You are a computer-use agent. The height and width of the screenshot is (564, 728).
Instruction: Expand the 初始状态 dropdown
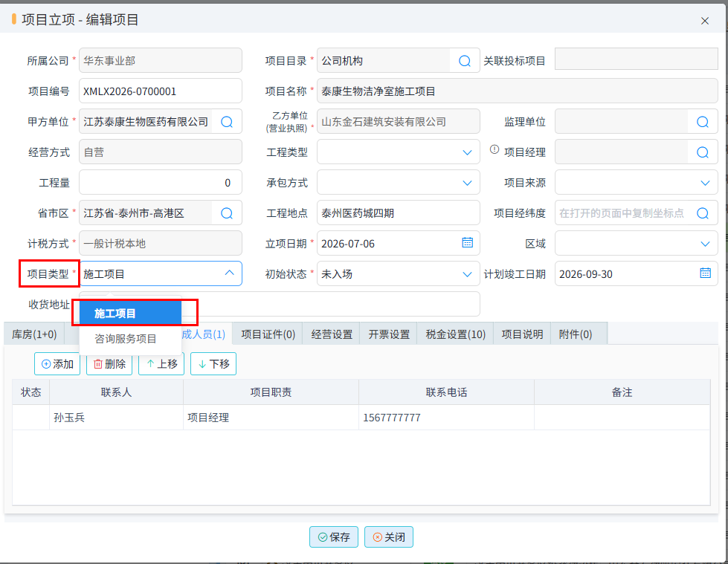(x=467, y=275)
